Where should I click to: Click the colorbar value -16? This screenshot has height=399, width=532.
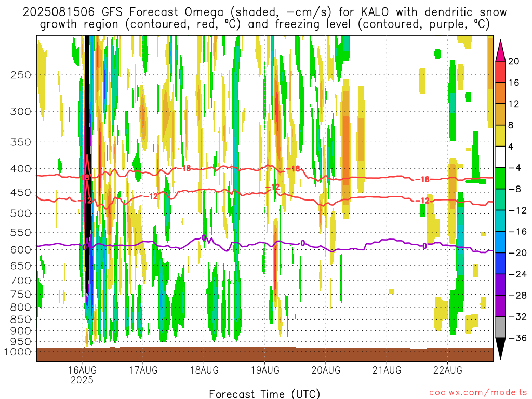[x=517, y=231]
